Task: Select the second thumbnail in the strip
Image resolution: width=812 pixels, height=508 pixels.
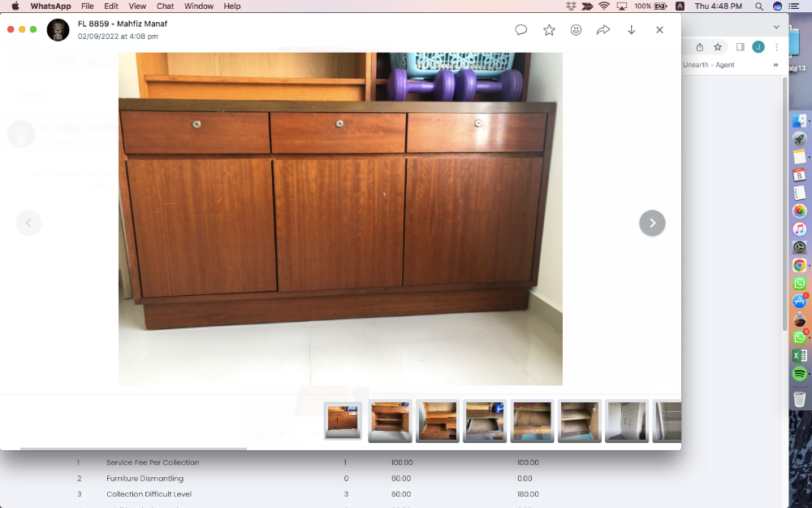Action: (390, 421)
